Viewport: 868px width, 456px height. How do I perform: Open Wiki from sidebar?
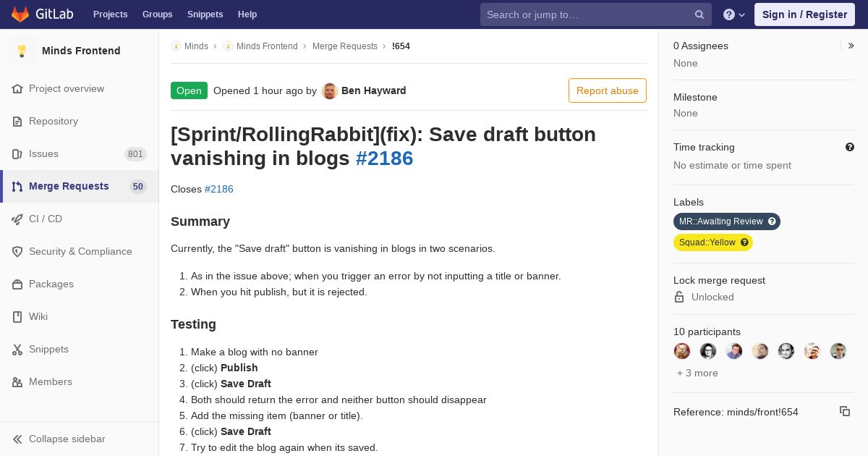(80, 317)
